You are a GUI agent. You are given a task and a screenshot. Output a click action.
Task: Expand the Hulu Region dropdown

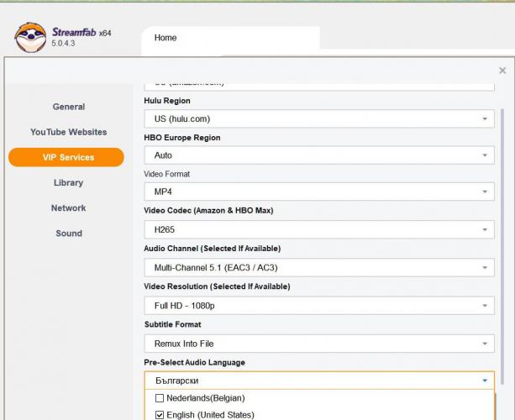(319, 119)
